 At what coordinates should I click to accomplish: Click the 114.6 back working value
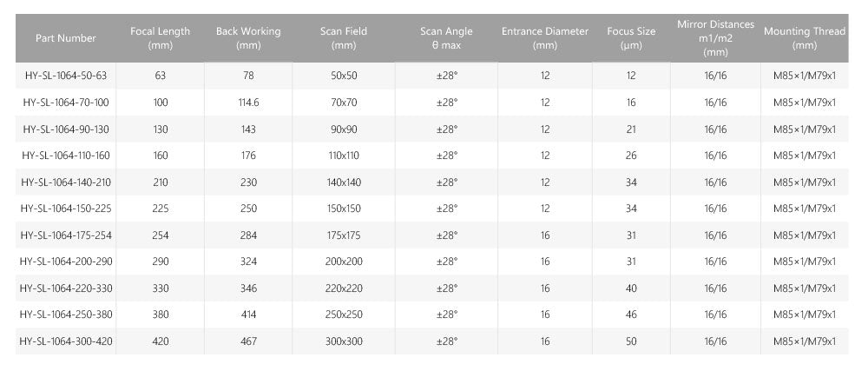248,103
